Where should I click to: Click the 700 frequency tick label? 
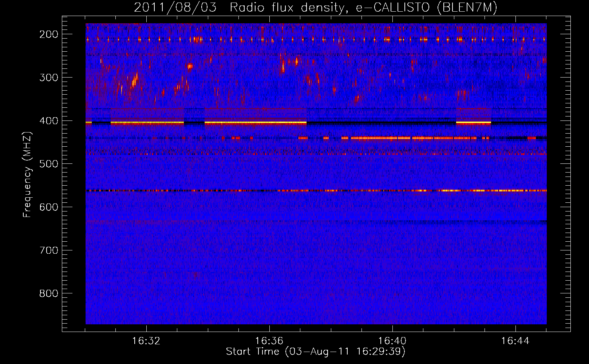(x=49, y=250)
